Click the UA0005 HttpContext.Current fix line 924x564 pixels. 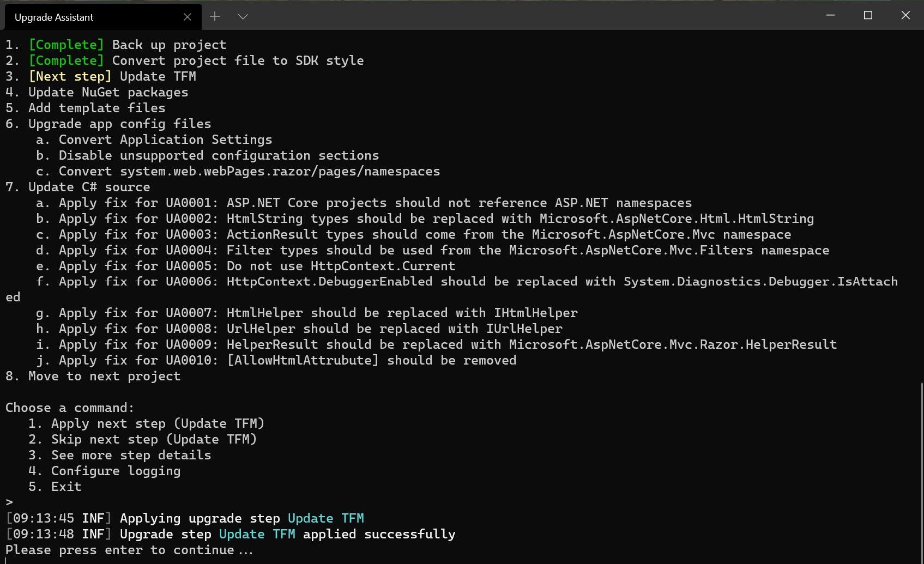(x=245, y=266)
